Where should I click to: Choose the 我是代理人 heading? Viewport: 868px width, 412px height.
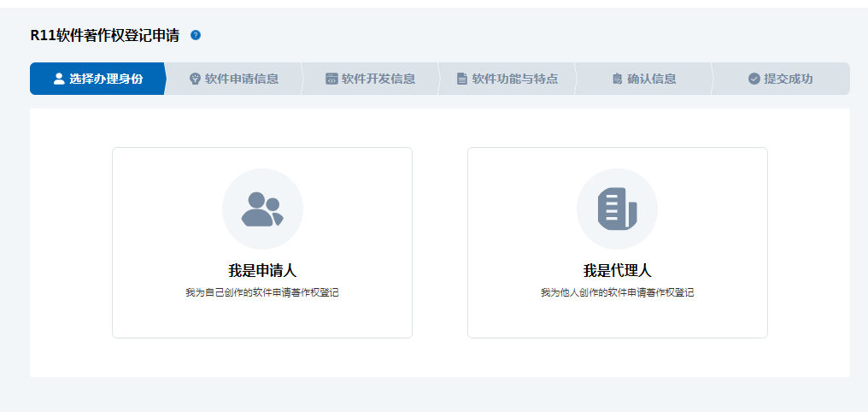point(617,271)
